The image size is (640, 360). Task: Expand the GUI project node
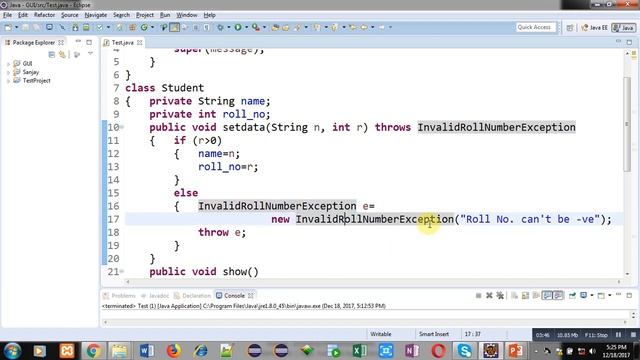pos(8,64)
